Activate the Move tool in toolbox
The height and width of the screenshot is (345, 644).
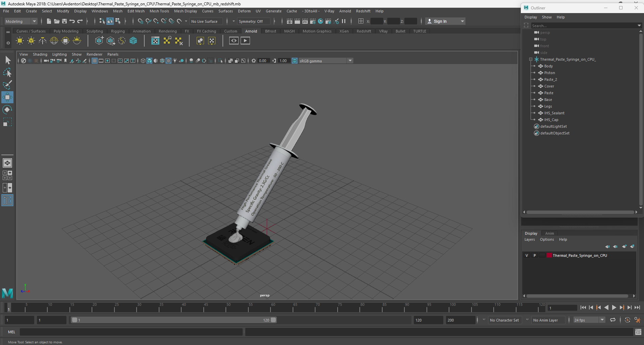pyautogui.click(x=7, y=97)
